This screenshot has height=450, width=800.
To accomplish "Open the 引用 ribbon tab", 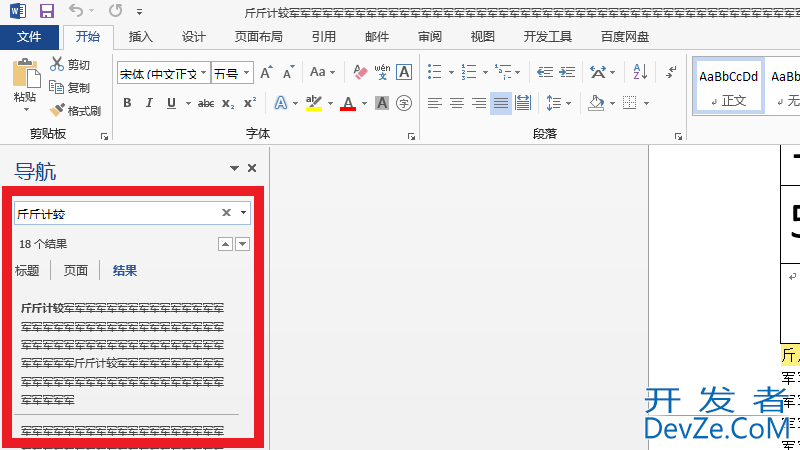I will pyautogui.click(x=323, y=37).
